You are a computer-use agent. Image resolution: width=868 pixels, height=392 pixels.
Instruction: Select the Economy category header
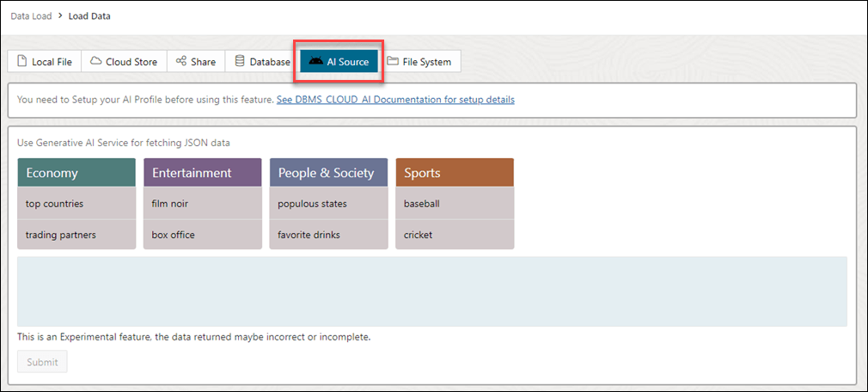click(x=76, y=173)
